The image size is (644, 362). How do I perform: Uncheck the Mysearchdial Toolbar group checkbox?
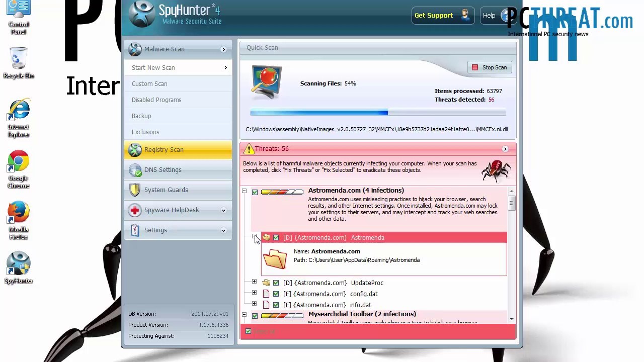255,316
